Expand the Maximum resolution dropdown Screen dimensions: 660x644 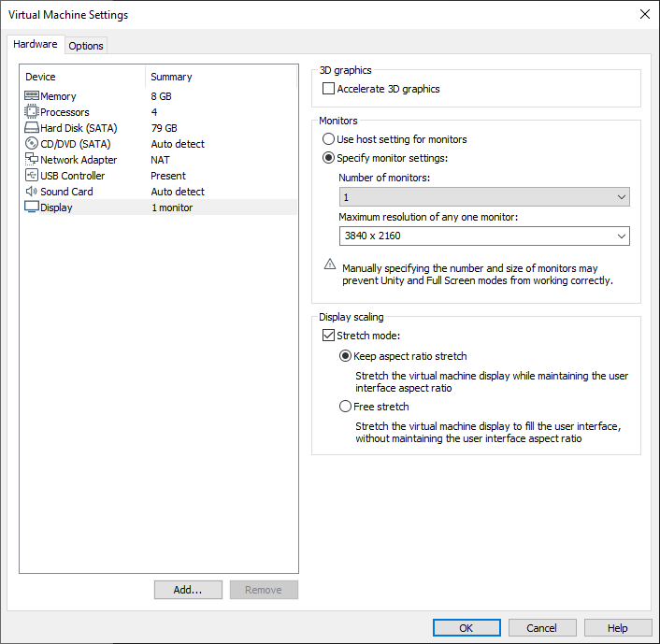click(483, 236)
